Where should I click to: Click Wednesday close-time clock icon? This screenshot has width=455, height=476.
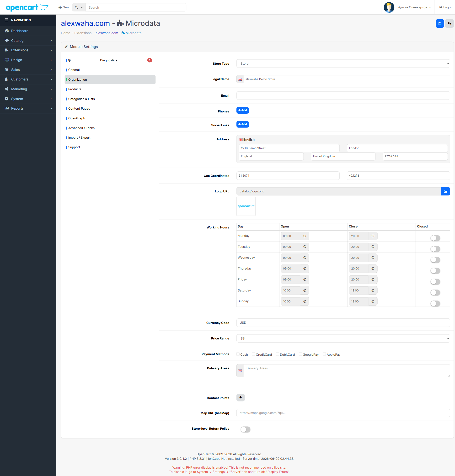373,258
